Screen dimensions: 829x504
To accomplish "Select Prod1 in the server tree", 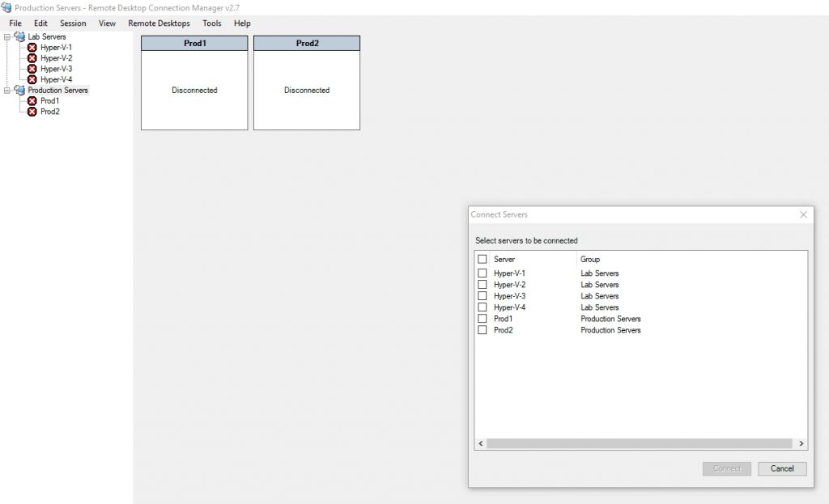I will pyautogui.click(x=49, y=101).
